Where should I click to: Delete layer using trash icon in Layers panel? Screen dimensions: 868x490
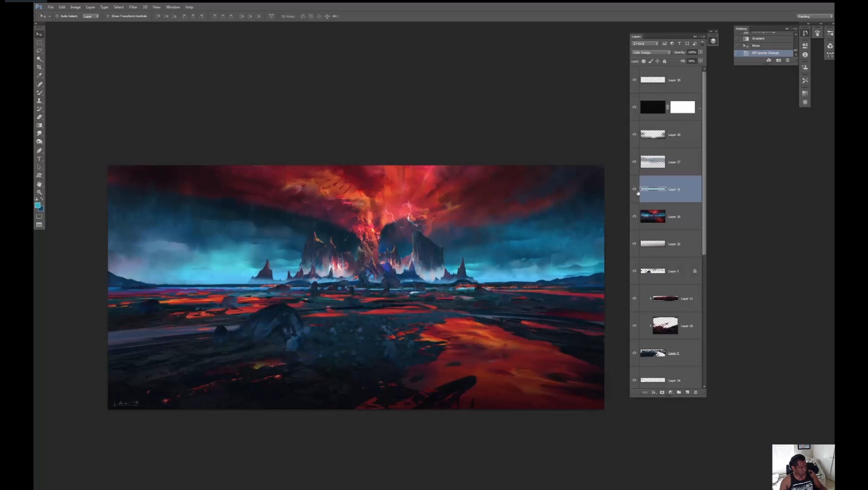(695, 392)
